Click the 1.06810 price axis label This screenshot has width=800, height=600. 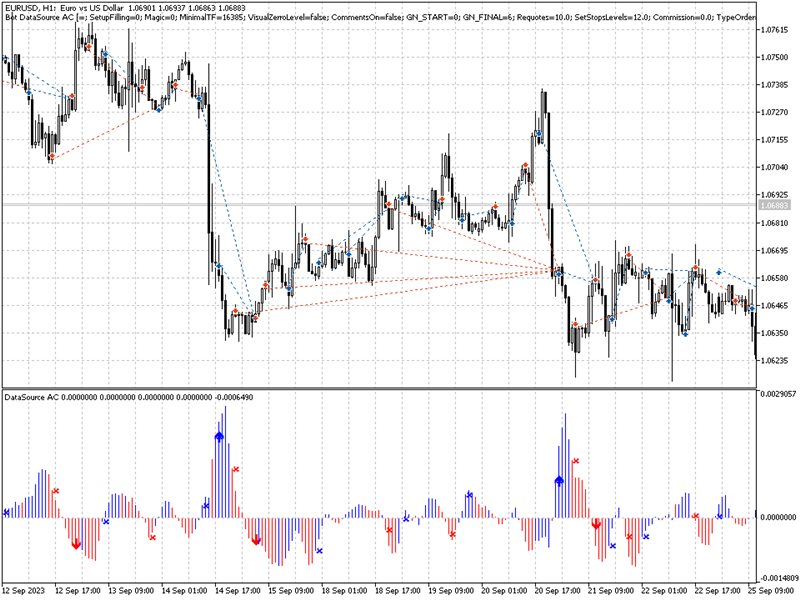[774, 223]
